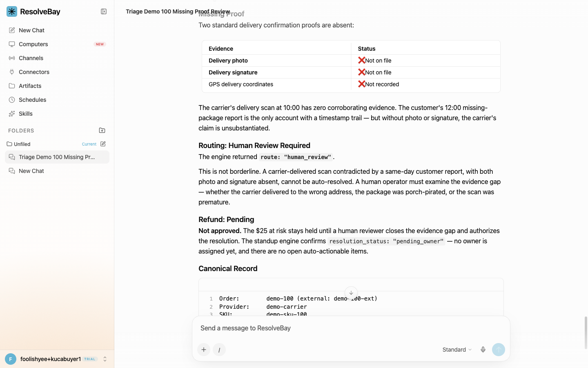Start a New Chat from sidebar top
Image resolution: width=588 pixels, height=368 pixels.
57,30
